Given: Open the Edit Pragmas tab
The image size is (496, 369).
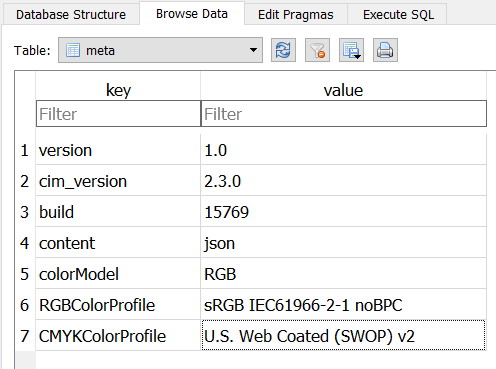Looking at the screenshot, I should [x=296, y=15].
